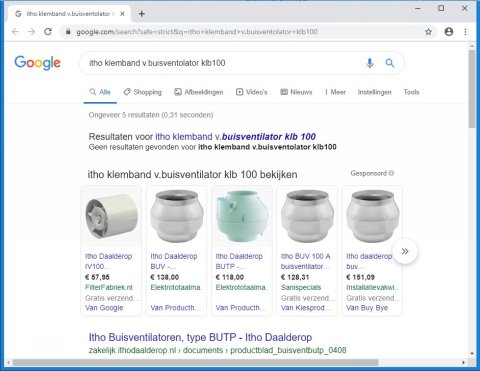
Task: Start voice search with microphone icon
Action: [x=370, y=63]
